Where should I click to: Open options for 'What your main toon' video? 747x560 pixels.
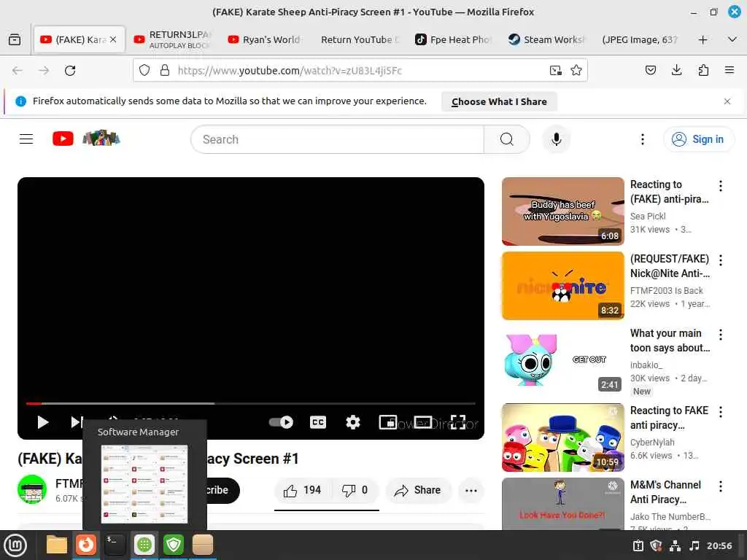click(x=720, y=335)
